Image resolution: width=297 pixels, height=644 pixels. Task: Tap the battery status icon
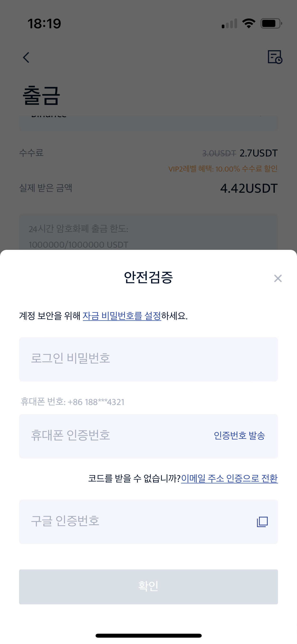[271, 24]
